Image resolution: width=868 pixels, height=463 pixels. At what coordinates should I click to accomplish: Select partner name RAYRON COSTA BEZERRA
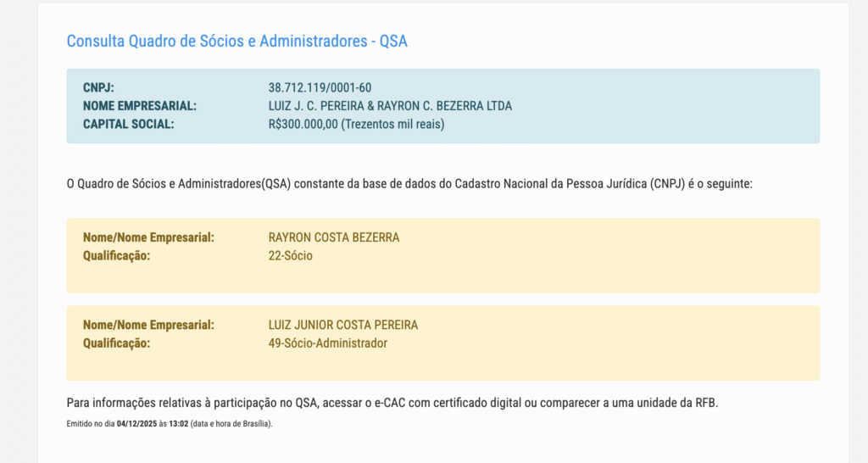(333, 237)
